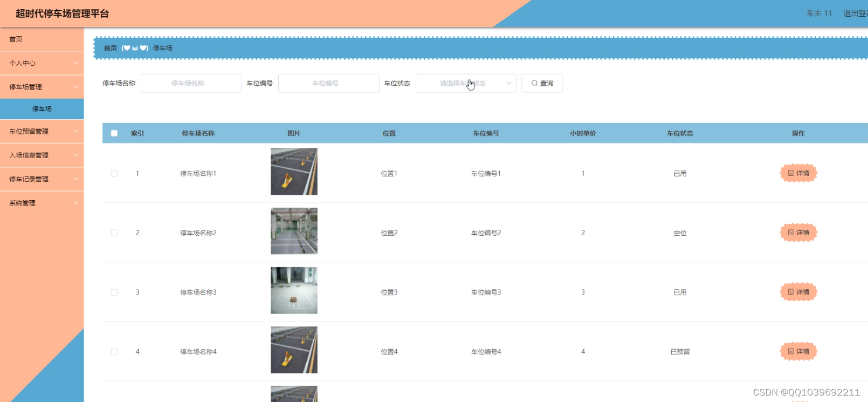Click the chevron arrow beside 个人中心
This screenshot has height=402, width=868.
tap(77, 63)
